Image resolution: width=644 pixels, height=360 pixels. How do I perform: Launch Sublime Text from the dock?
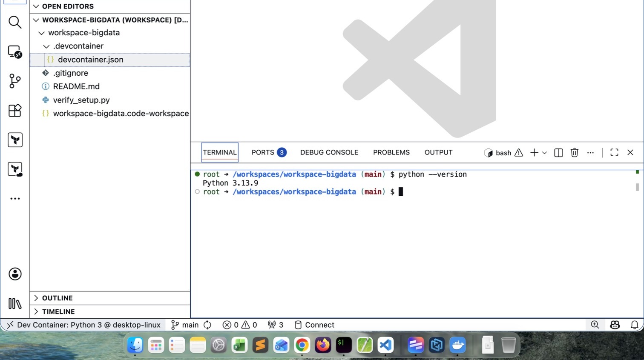[260, 345]
